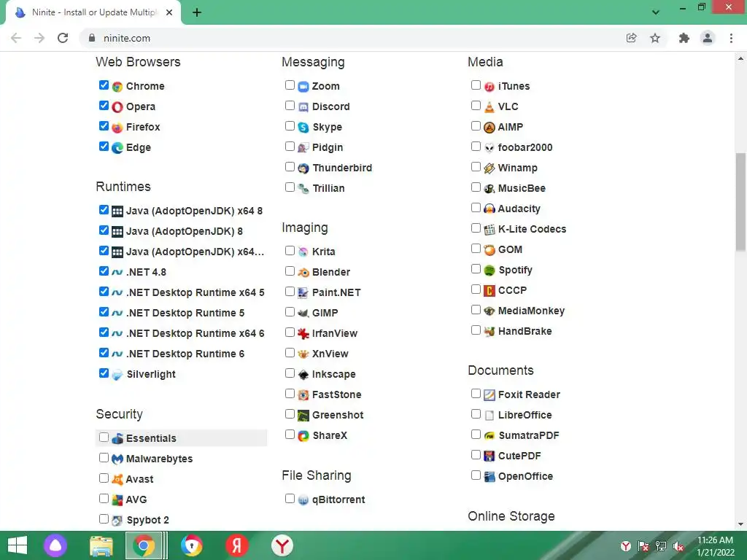Bookmark this page with the star icon
Image resolution: width=747 pixels, height=560 pixels.
[655, 38]
